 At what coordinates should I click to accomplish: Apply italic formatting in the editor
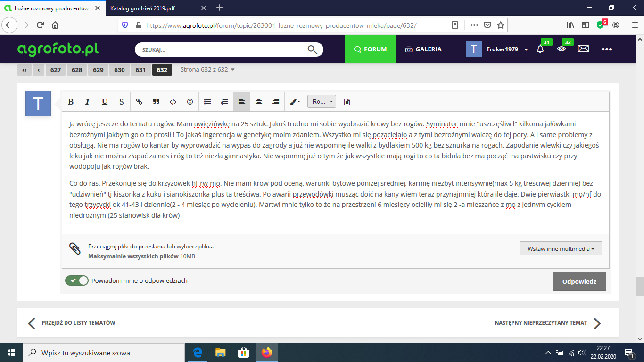click(x=88, y=102)
